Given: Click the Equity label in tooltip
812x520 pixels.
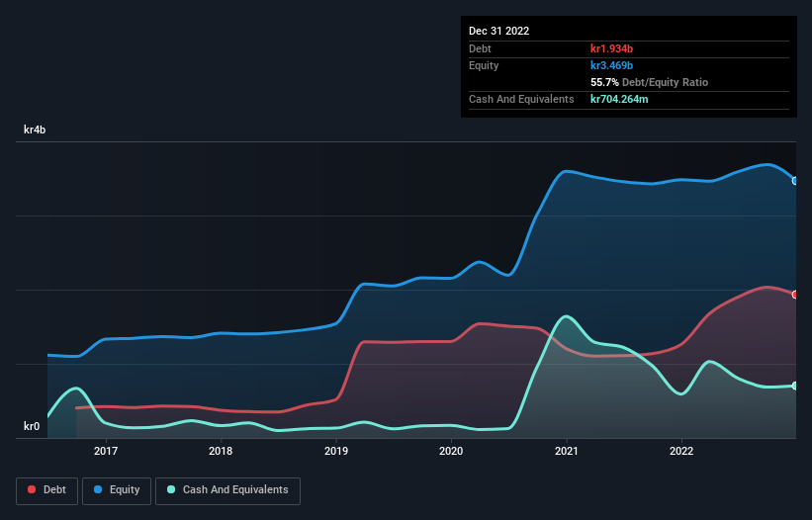Looking at the screenshot, I should click(484, 65).
